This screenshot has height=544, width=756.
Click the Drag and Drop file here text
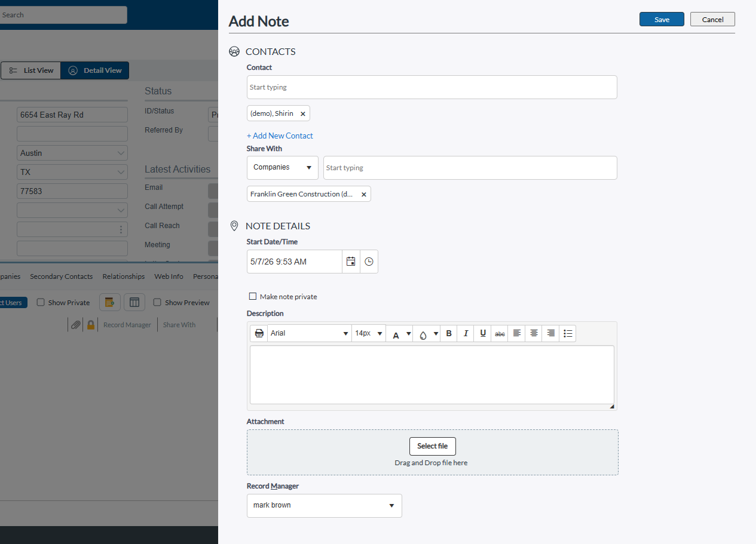point(431,463)
